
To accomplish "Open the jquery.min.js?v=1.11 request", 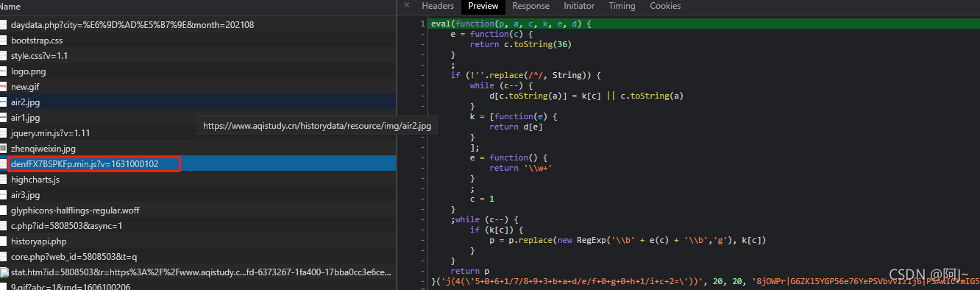I will 198,133.
